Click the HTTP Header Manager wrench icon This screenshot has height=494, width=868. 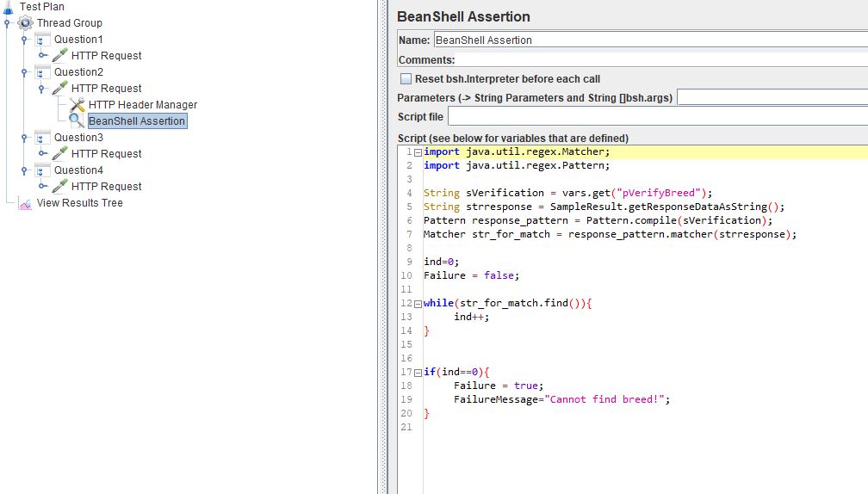[77, 104]
